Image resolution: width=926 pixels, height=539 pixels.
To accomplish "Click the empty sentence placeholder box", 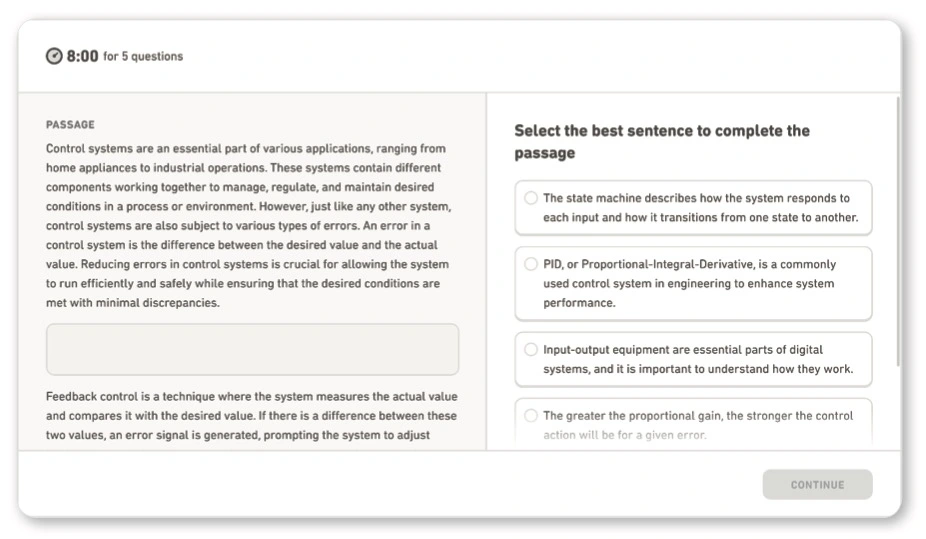I will click(252, 349).
